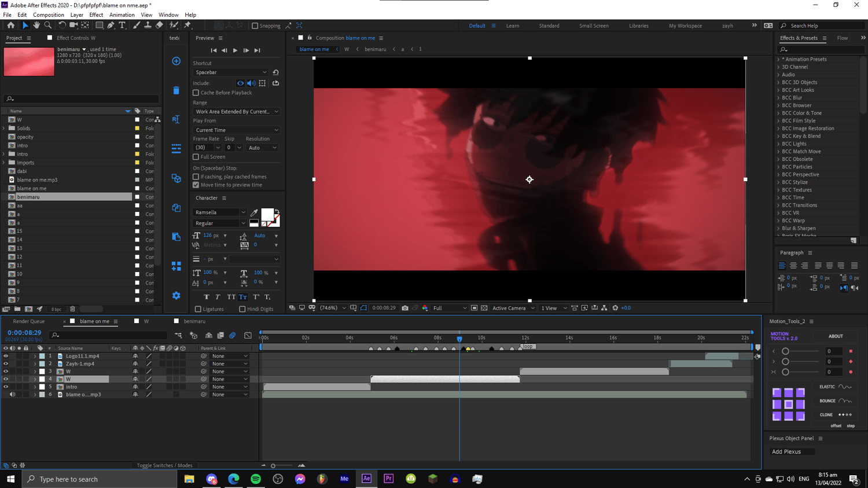Open the Effect menu
Viewport: 868px width, 488px height.
(96, 15)
